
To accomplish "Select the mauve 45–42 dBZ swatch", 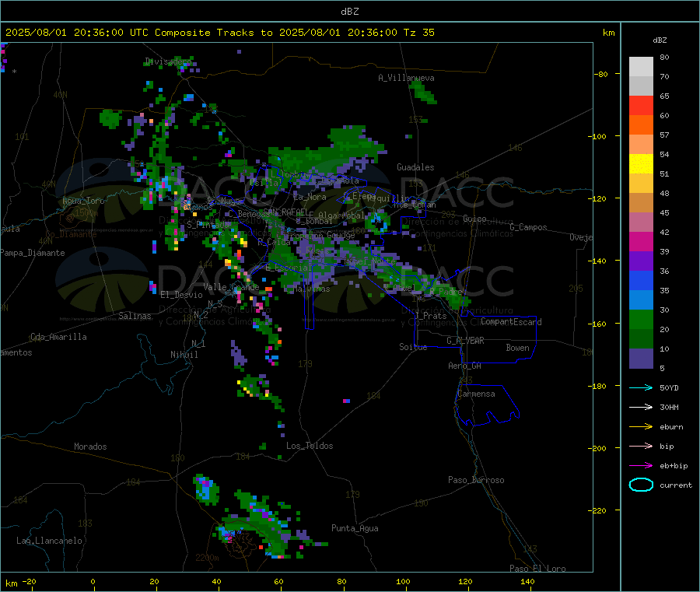I will [x=641, y=222].
